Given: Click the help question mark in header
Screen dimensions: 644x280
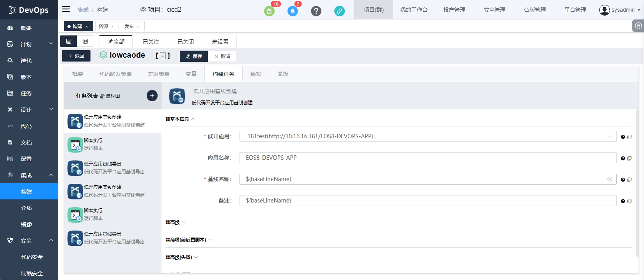Looking at the screenshot, I should click(316, 11).
